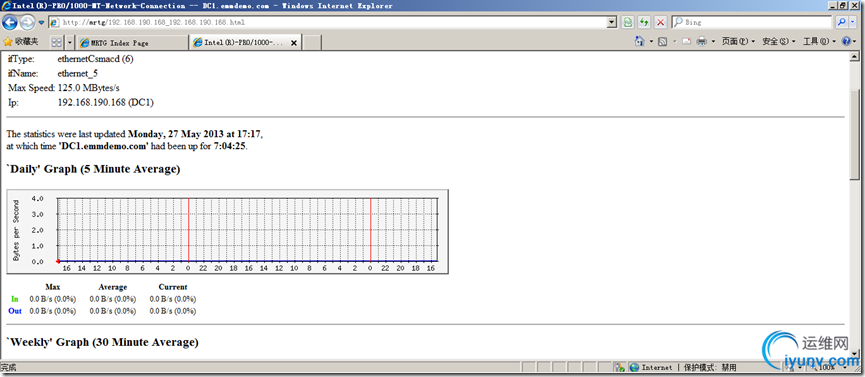
Task: Open the tab list dropdown arrow
Action: pyautogui.click(x=70, y=42)
